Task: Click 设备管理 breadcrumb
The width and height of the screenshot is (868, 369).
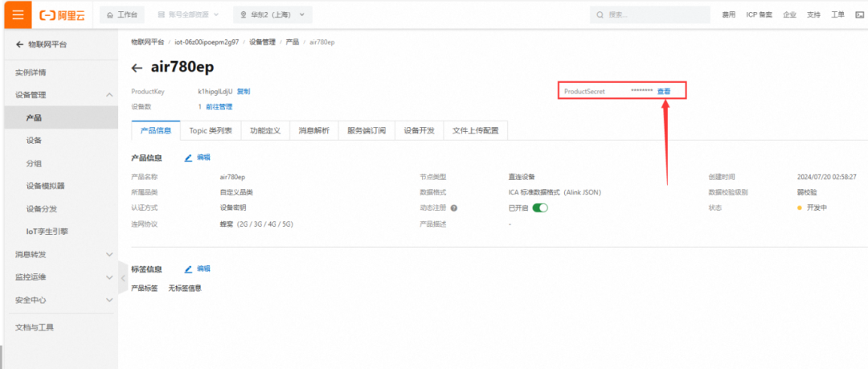Action: (x=262, y=42)
